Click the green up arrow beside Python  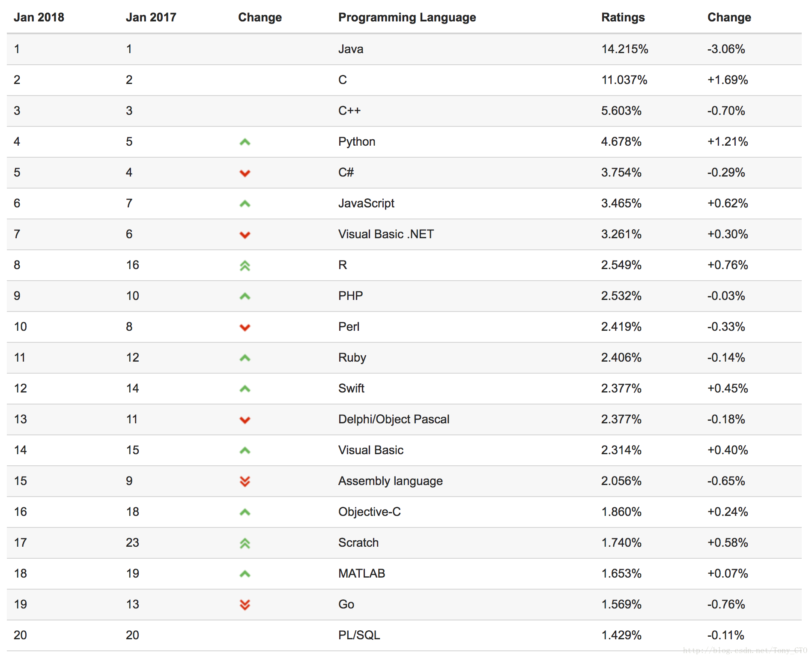[245, 142]
